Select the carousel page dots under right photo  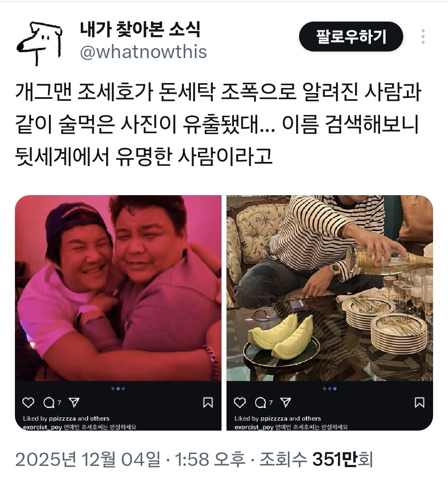(330, 389)
